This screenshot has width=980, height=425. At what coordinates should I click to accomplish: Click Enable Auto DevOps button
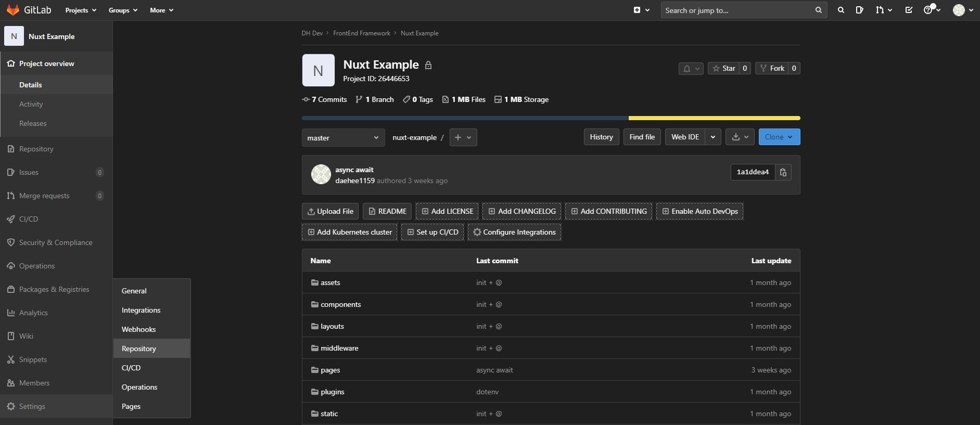coord(699,211)
